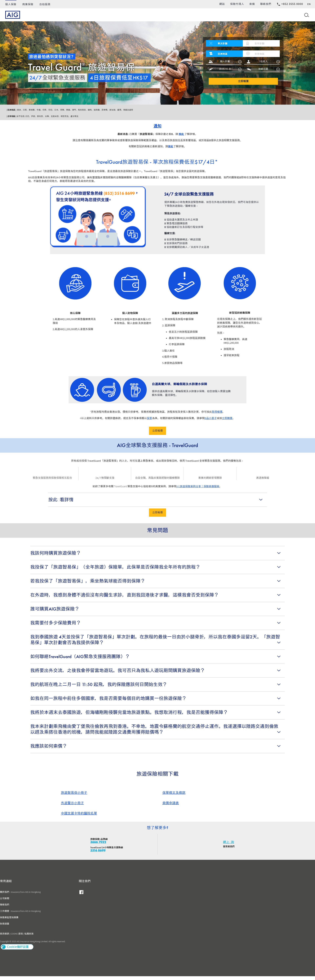Open the 保險代理人 top menu item
This screenshot has width=315, height=980.
click(x=237, y=4)
